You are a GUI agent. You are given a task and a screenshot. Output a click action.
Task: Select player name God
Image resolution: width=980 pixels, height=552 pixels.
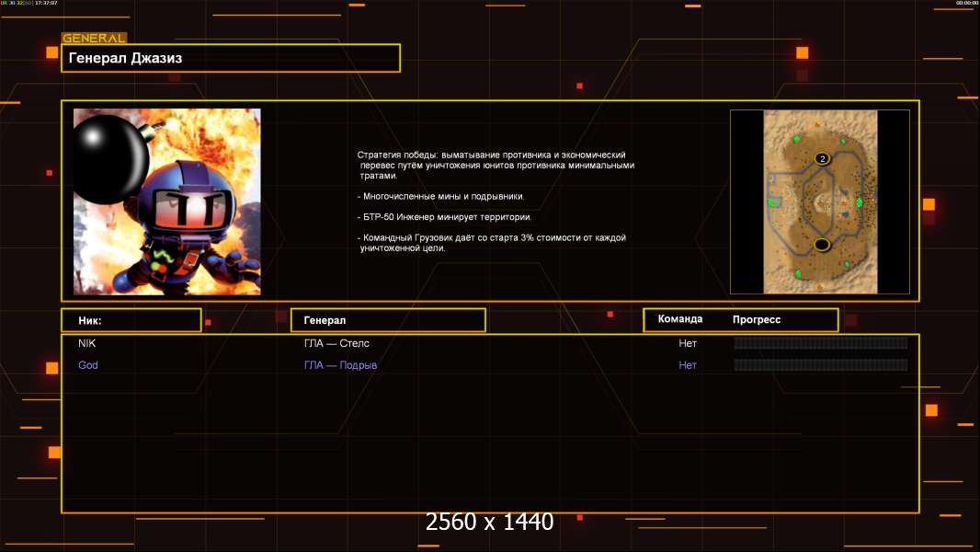(87, 365)
